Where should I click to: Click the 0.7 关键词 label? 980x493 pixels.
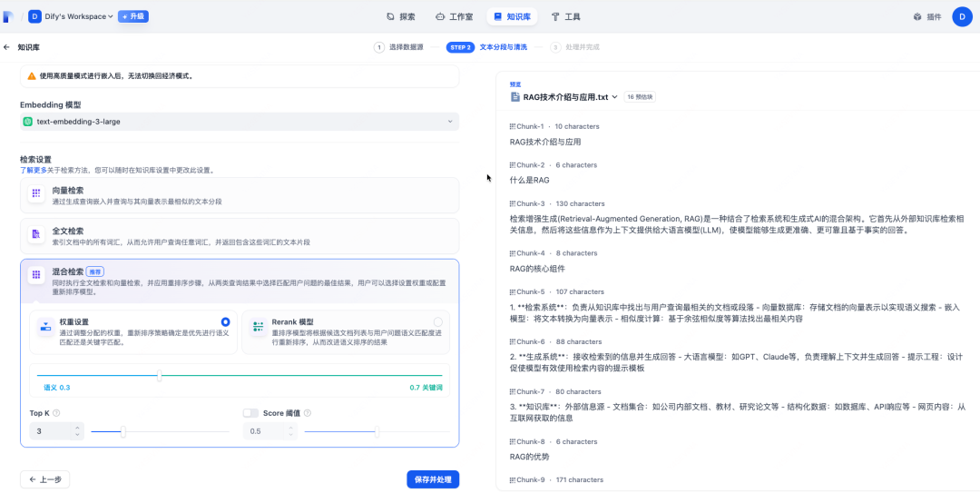(x=426, y=388)
